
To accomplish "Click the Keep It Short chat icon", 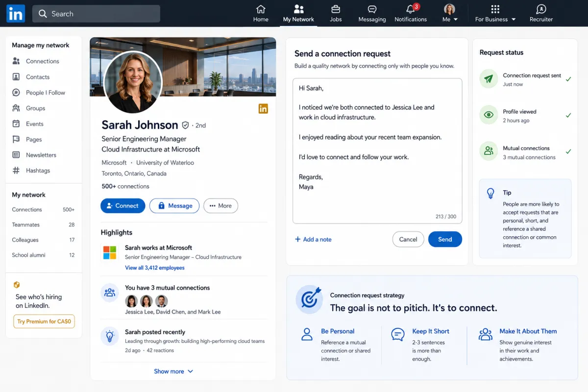I will tap(398, 335).
